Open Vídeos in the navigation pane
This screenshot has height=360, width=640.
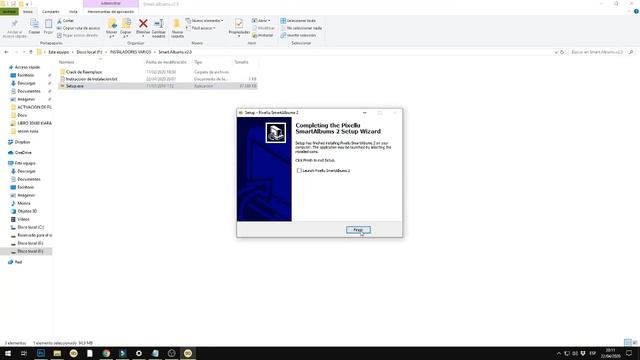click(23, 220)
